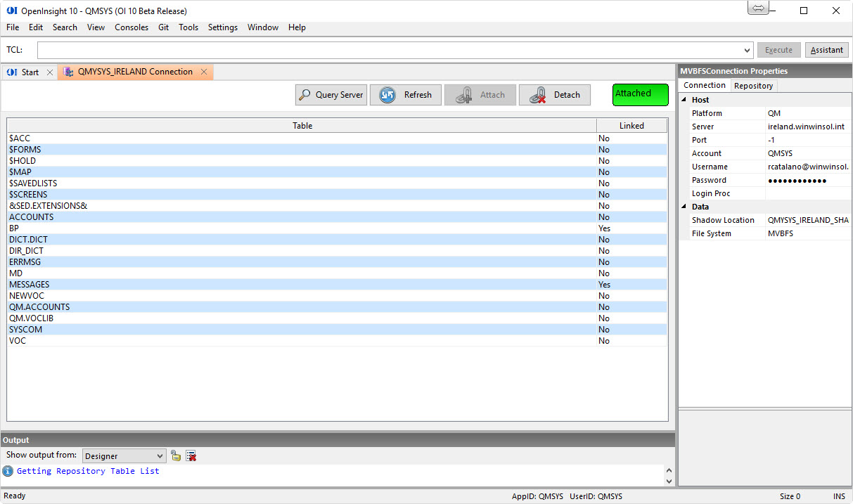Click the Table column header
The width and height of the screenshot is (853, 504).
click(302, 126)
